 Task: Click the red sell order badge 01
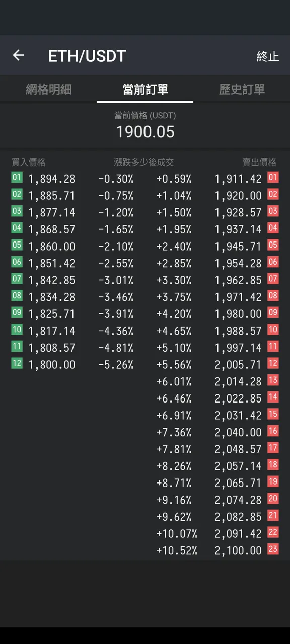(x=273, y=177)
